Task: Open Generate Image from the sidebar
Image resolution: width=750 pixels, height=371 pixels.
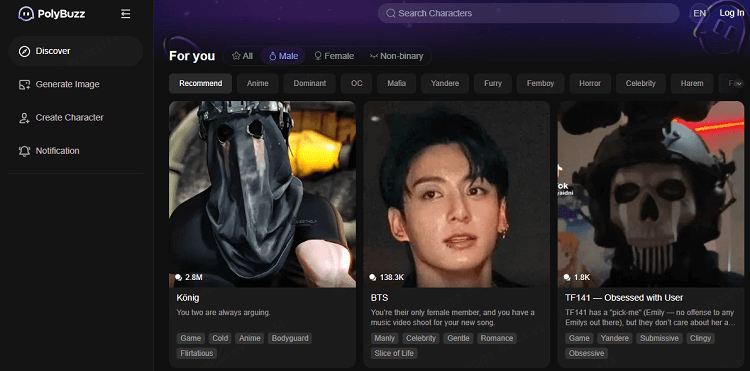Action: [x=76, y=85]
